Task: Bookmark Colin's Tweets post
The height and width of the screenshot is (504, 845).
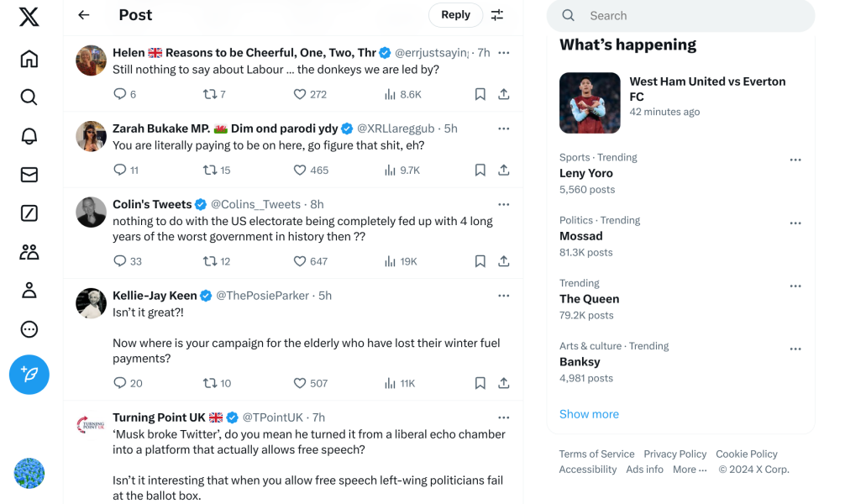Action: coord(480,260)
